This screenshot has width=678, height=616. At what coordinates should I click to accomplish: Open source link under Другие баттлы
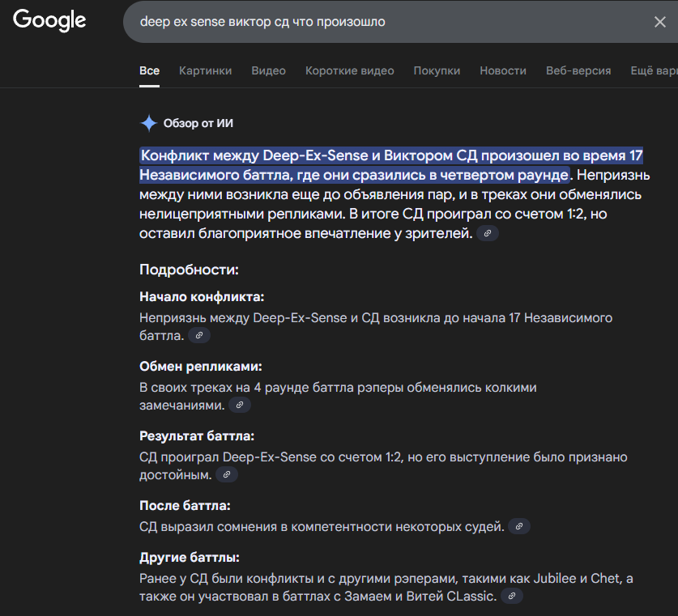tap(511, 596)
